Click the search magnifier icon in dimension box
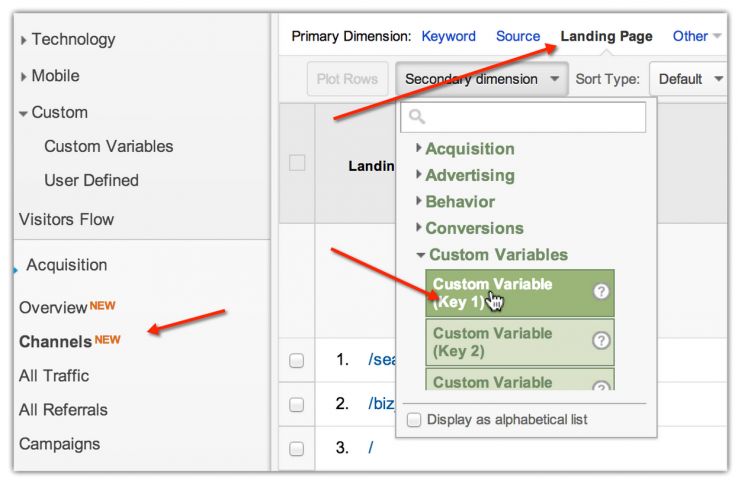The image size is (738, 480). (x=417, y=118)
